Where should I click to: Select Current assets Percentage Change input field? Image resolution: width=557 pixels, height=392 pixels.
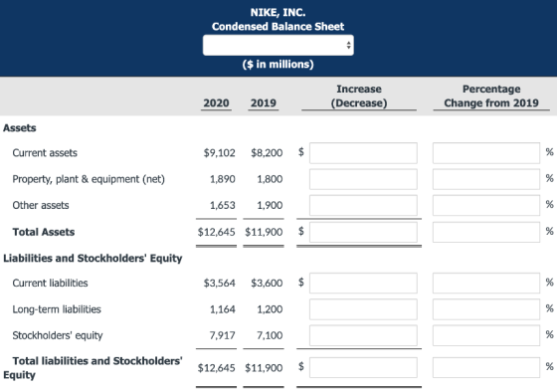486,153
